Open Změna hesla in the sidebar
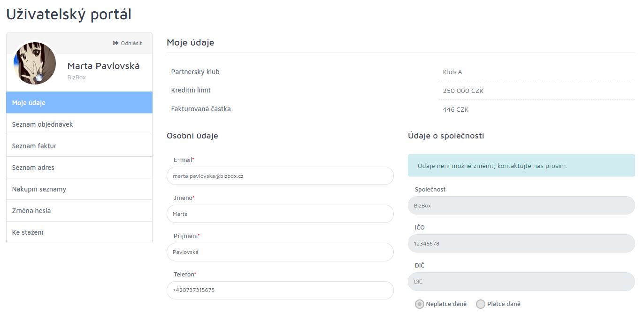 point(79,211)
